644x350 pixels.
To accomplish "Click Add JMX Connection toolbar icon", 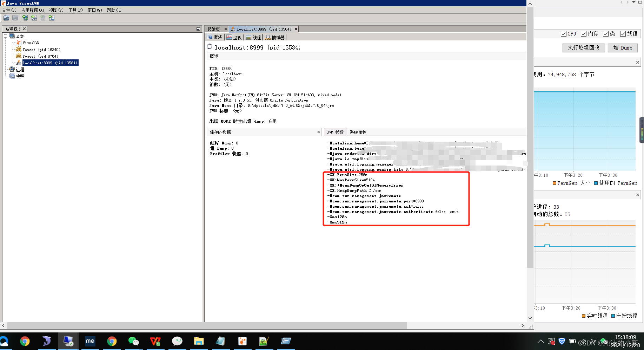I will [34, 18].
